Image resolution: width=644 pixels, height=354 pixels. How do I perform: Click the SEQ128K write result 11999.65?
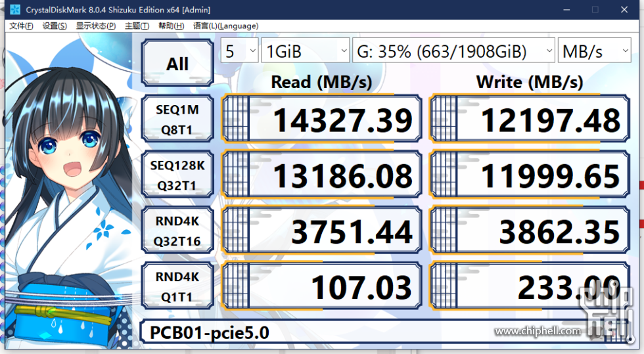tap(530, 175)
